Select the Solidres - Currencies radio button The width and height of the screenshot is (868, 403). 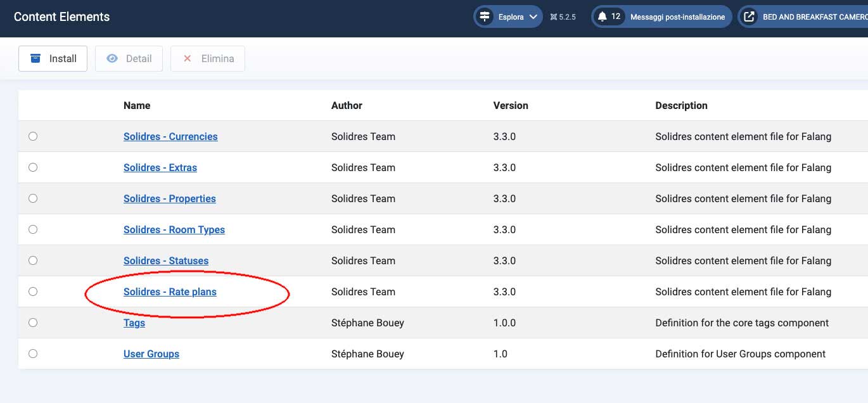33,136
